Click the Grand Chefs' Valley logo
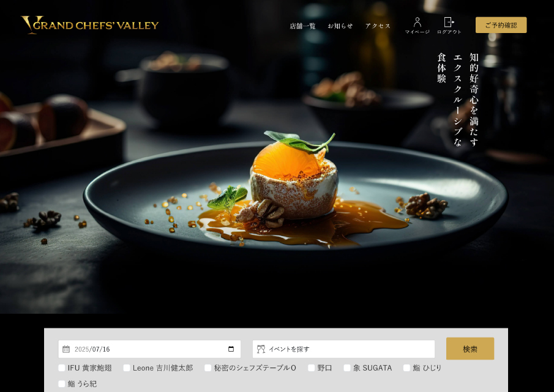Viewport: 554px width, 392px height. [90, 25]
